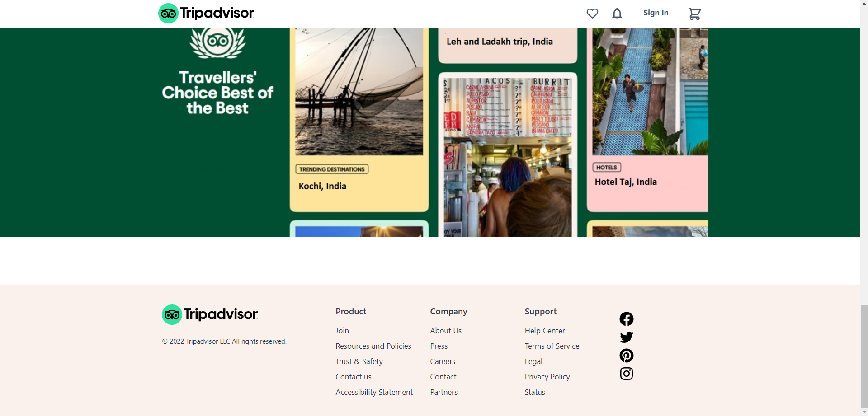Image resolution: width=868 pixels, height=416 pixels.
Task: Click the Product footer heading
Action: tap(351, 311)
